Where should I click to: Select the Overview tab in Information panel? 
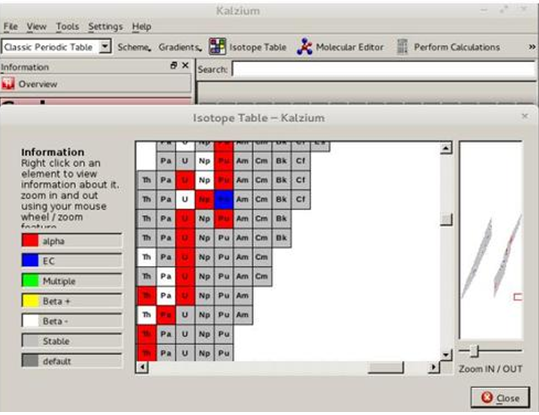tap(96, 84)
